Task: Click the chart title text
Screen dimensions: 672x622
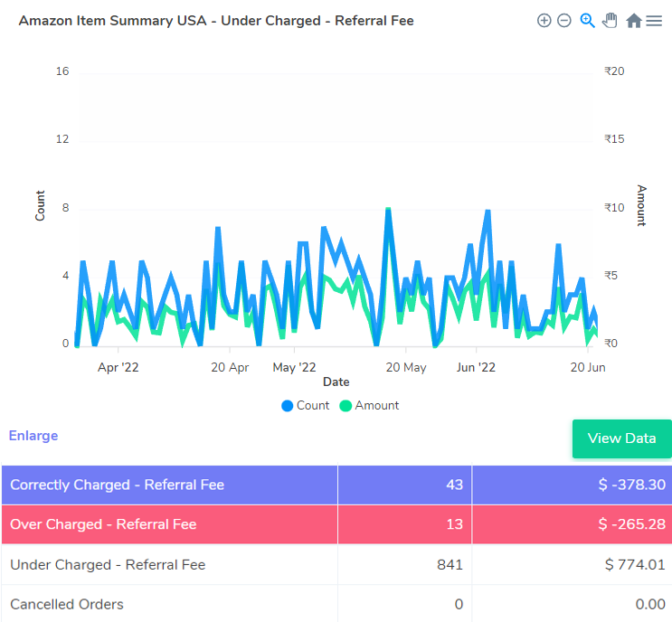Action: point(216,21)
